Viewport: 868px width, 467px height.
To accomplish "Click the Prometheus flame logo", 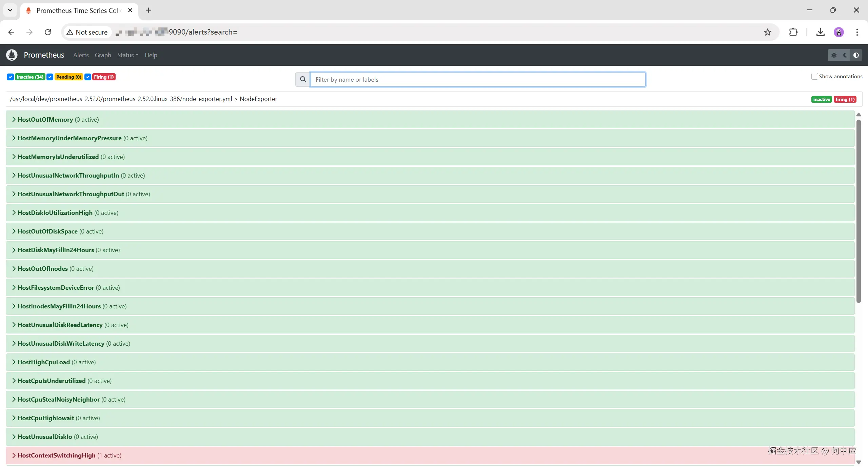I will (x=12, y=55).
